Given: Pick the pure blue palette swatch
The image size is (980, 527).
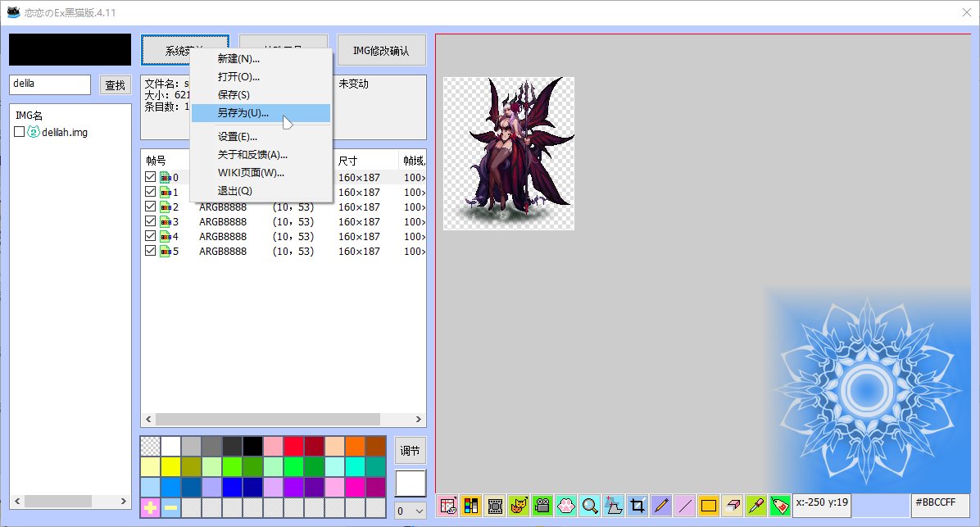Looking at the screenshot, I should (x=232, y=487).
